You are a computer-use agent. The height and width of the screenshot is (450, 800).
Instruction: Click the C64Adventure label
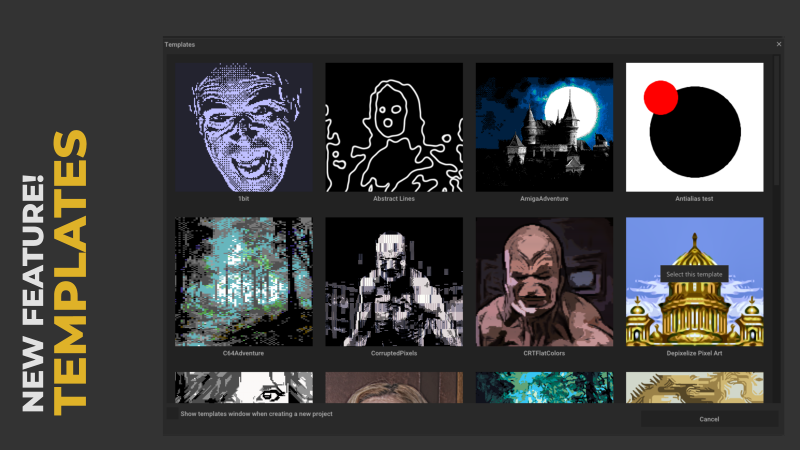click(x=243, y=353)
